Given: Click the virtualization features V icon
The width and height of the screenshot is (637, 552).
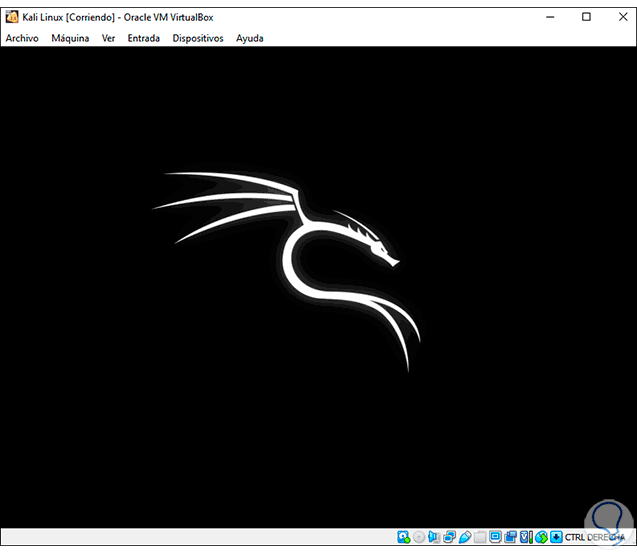Looking at the screenshot, I should (526, 537).
